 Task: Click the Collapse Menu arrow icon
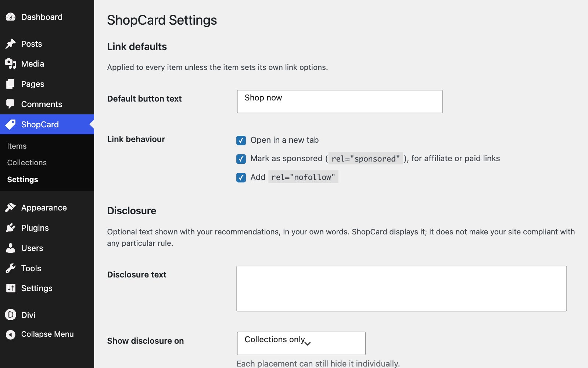point(11,335)
